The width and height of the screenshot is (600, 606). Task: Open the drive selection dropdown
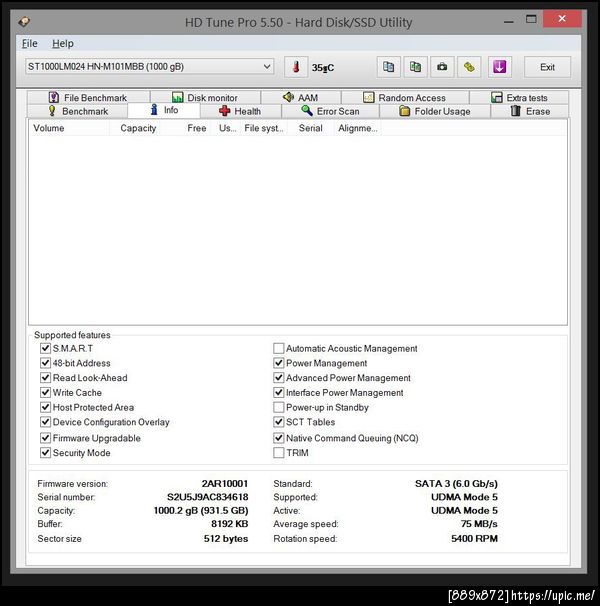150,67
